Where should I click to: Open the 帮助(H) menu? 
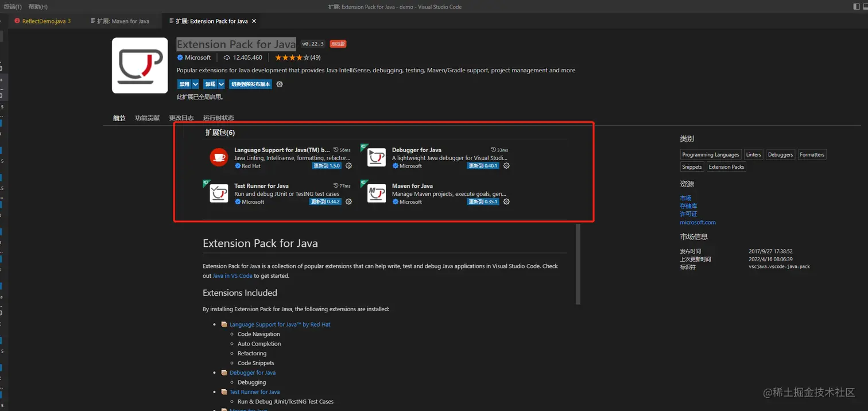38,7
